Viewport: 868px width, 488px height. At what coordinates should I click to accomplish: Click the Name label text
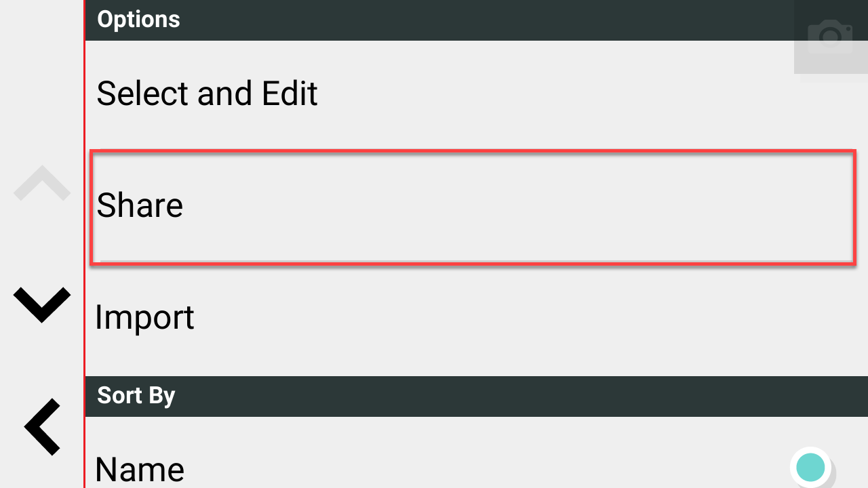coord(140,470)
